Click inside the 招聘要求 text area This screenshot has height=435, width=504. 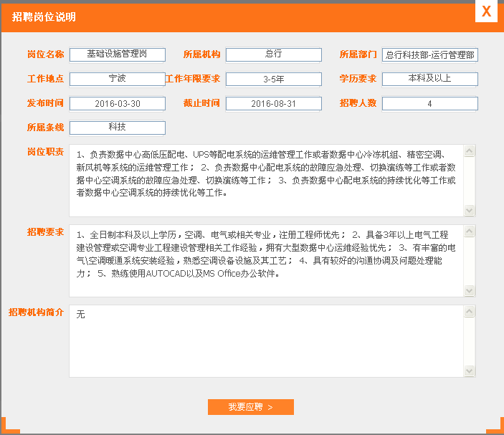(x=266, y=261)
